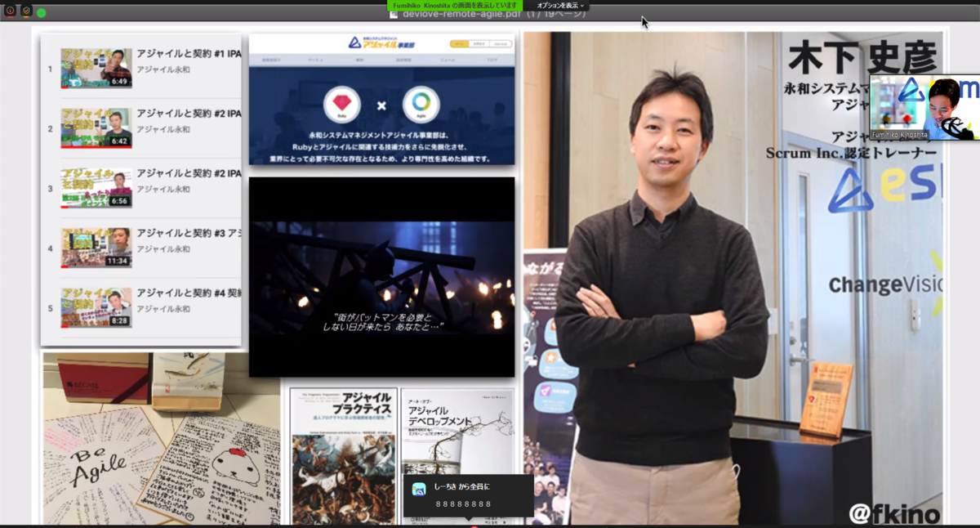Click the 8 8 8 8 8 8 8 8 chat message
The height and width of the screenshot is (528, 980).
463,504
